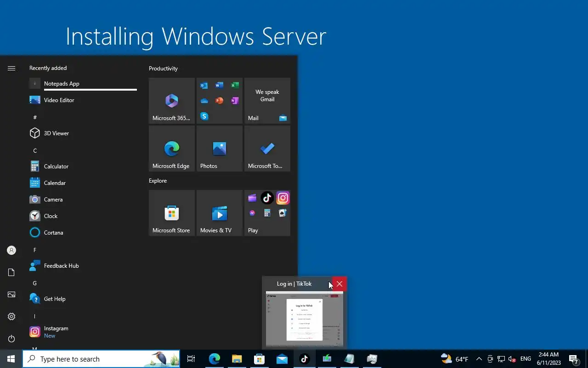
Task: Open Instagram entry marked New in app list
Action: tap(83, 332)
